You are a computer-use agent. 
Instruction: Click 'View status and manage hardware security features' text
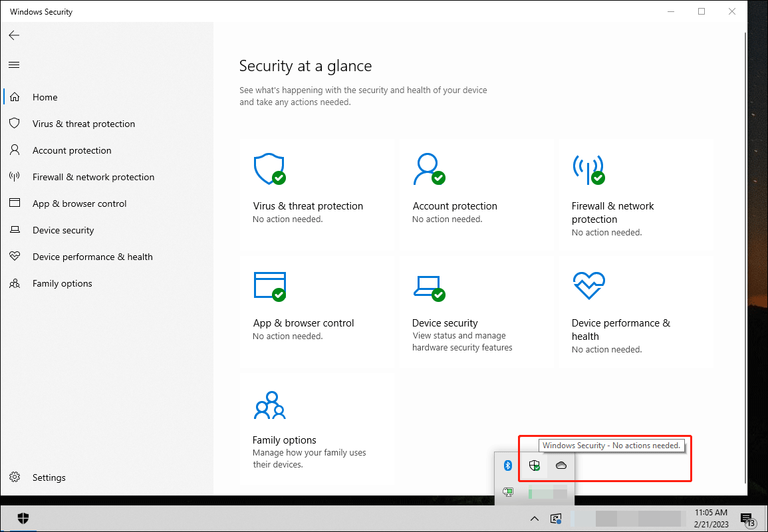point(462,341)
